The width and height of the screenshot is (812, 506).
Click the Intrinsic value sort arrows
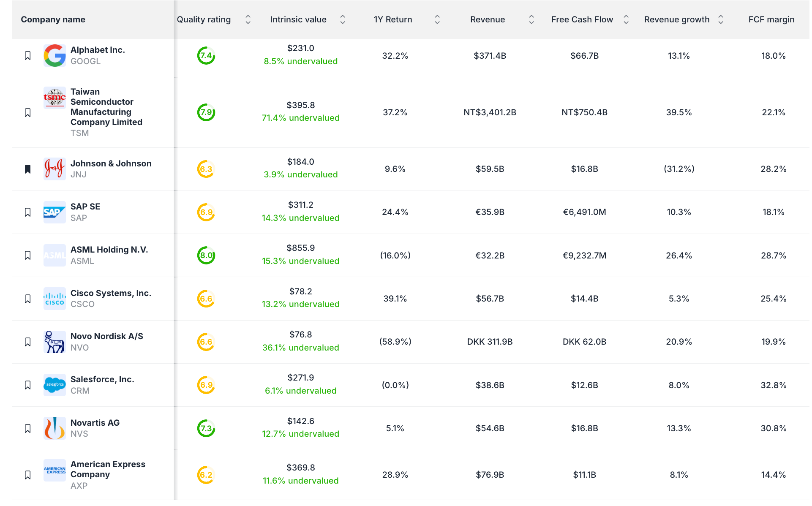point(343,19)
